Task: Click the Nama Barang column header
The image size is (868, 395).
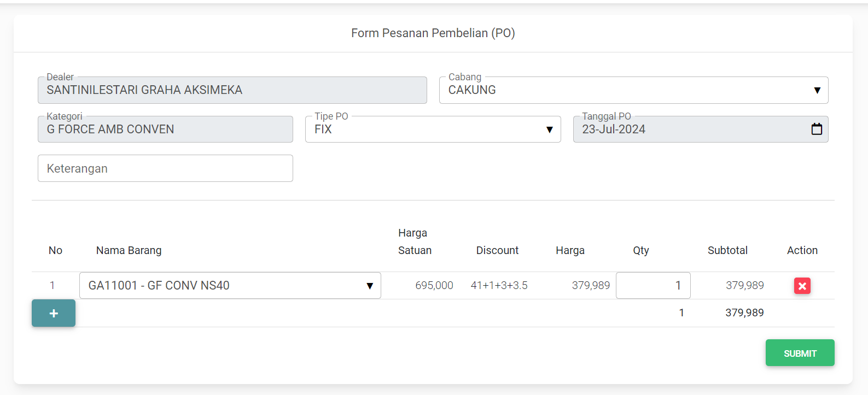Action: click(129, 250)
